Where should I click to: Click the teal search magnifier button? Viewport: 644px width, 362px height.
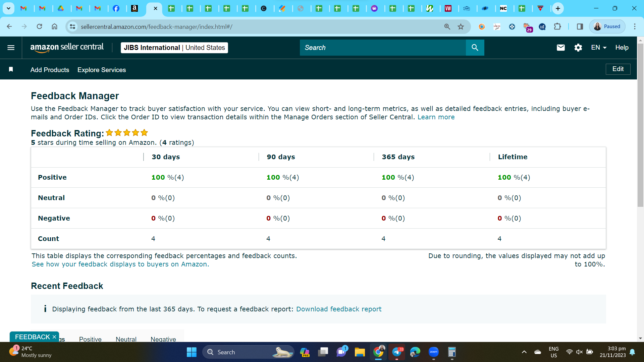tap(475, 48)
